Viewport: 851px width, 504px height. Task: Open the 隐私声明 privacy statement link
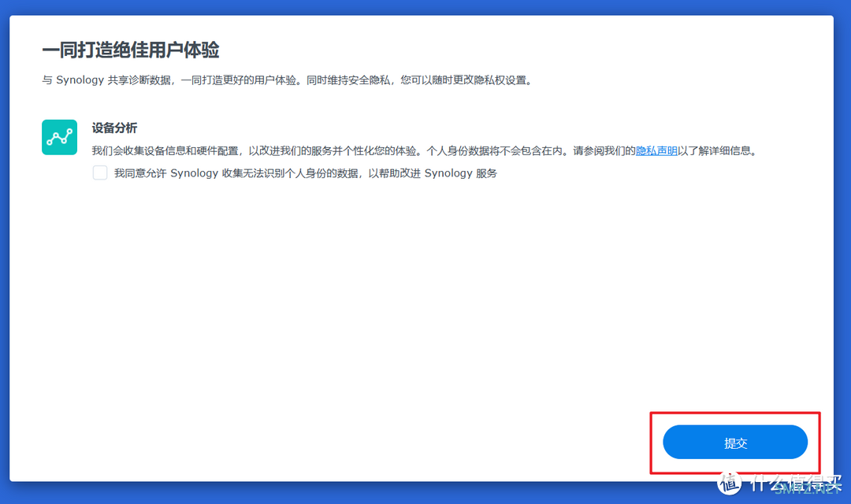point(656,151)
